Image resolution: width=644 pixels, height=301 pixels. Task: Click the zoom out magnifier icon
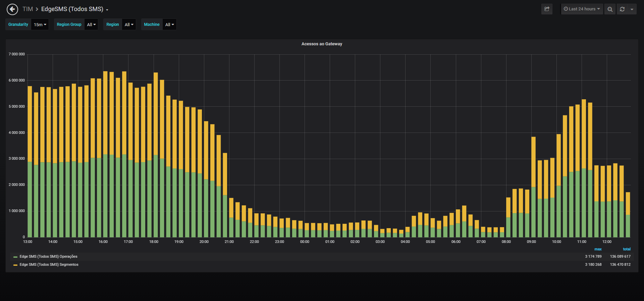[610, 9]
